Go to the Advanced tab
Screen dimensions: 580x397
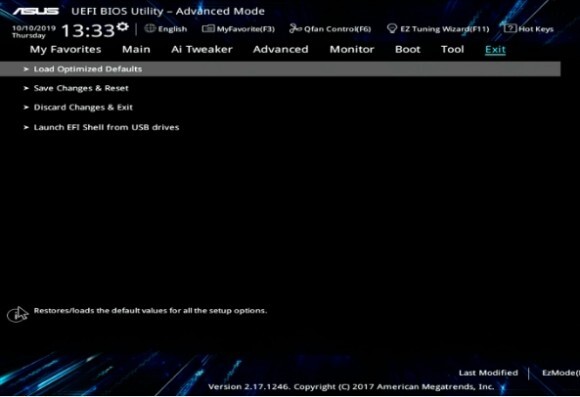(280, 49)
